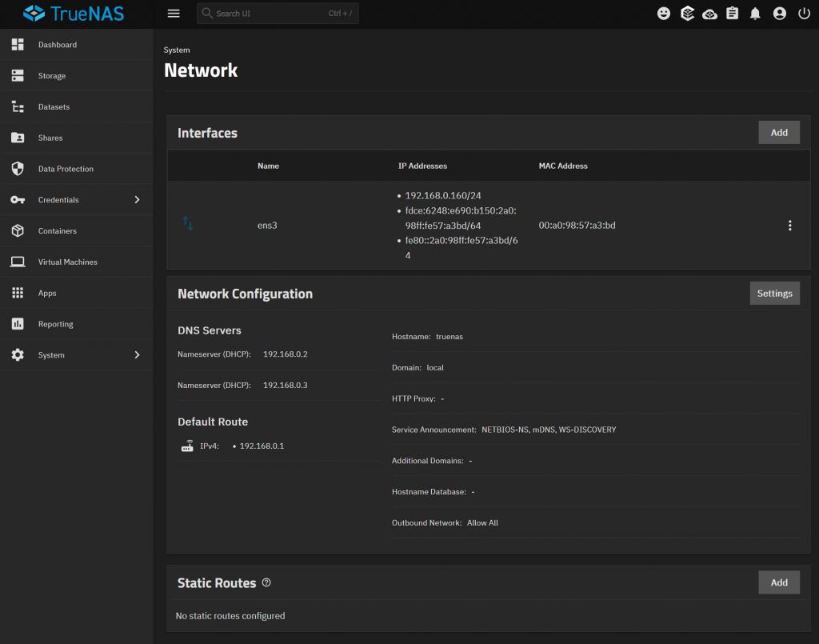Click the NETBIOS-NS, mDNS, WS-DISCOVERY value

[x=549, y=430]
